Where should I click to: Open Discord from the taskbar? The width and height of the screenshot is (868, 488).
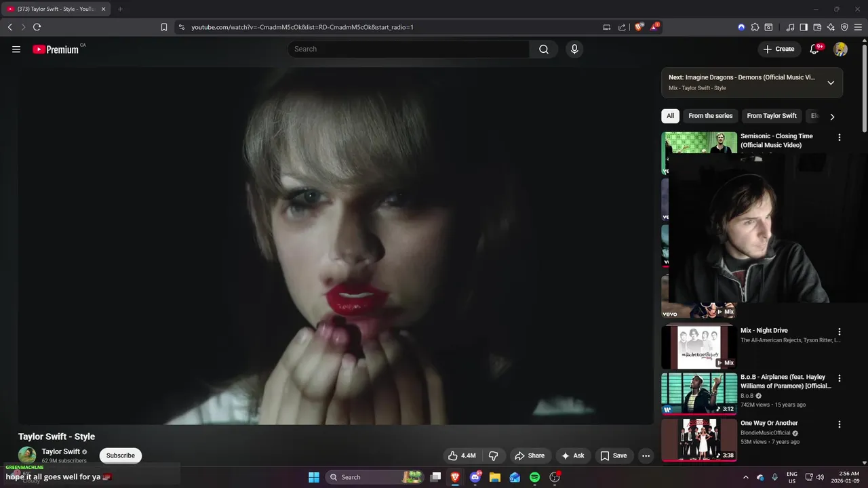pyautogui.click(x=475, y=477)
